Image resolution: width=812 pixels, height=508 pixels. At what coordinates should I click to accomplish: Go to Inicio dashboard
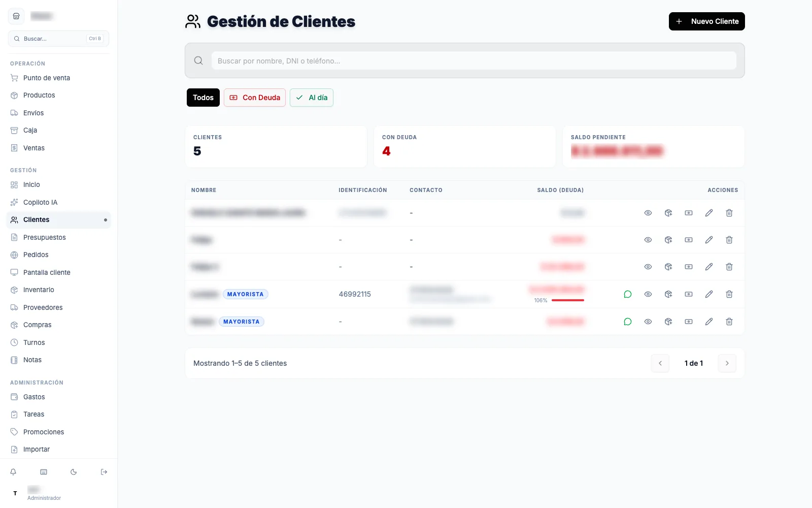tap(59, 184)
